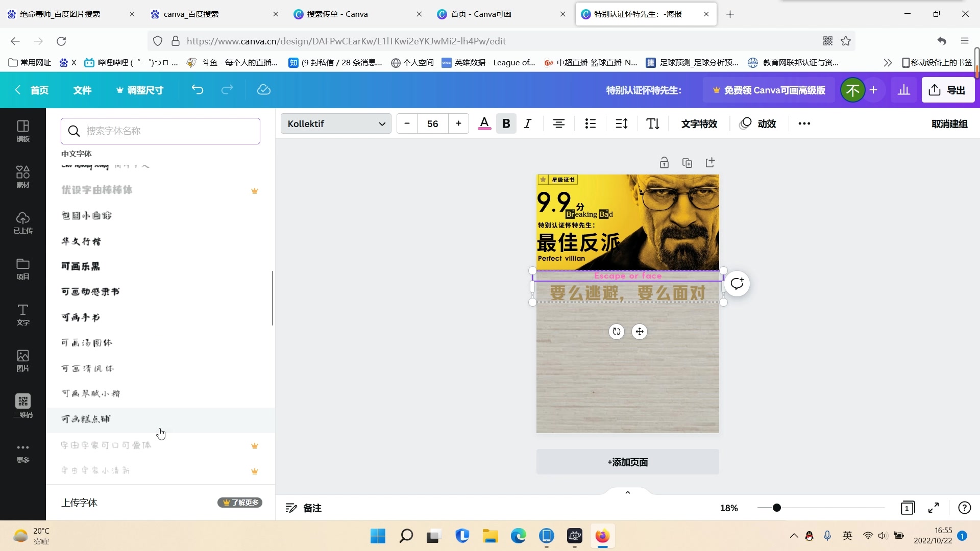Open the Kollektif font dropdown
The height and width of the screenshot is (551, 980).
click(x=336, y=123)
